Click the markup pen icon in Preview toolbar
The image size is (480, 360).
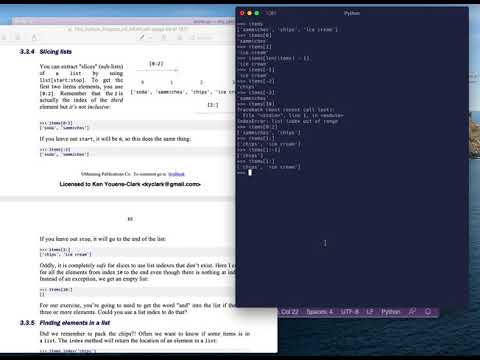142,37
